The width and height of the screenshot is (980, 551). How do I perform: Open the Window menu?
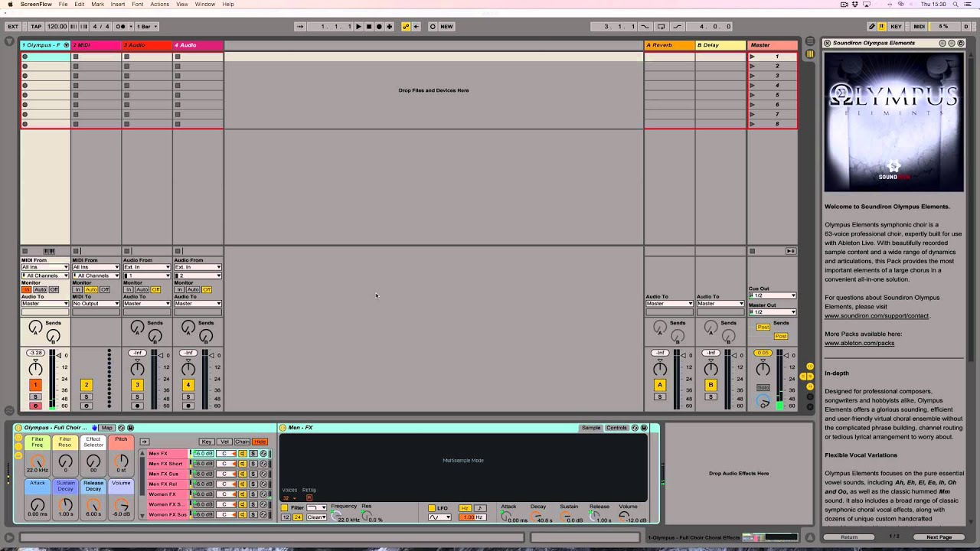[205, 5]
